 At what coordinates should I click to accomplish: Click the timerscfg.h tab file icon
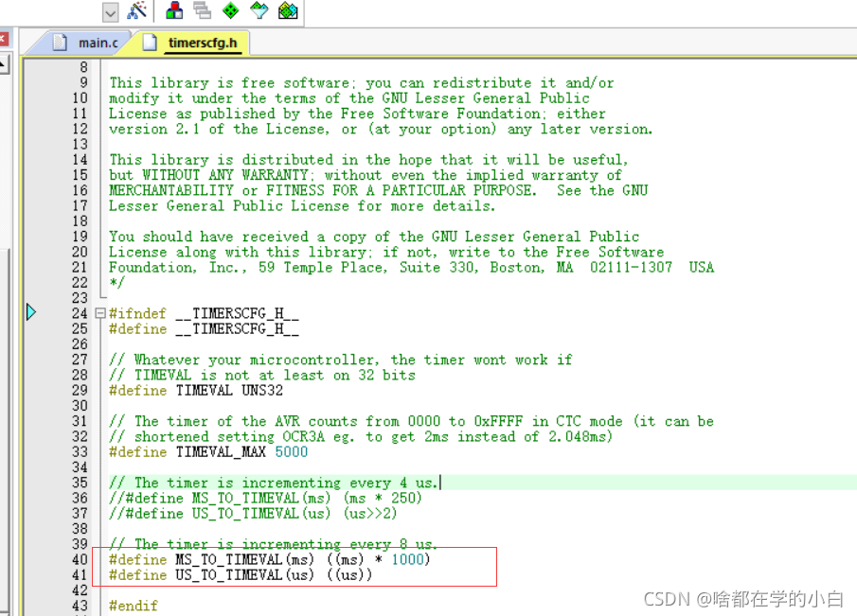click(x=150, y=42)
